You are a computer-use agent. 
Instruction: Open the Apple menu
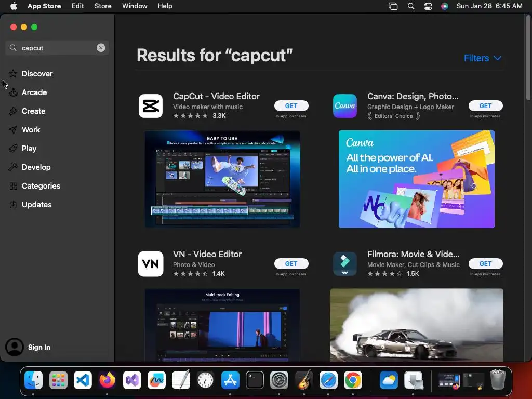click(14, 6)
